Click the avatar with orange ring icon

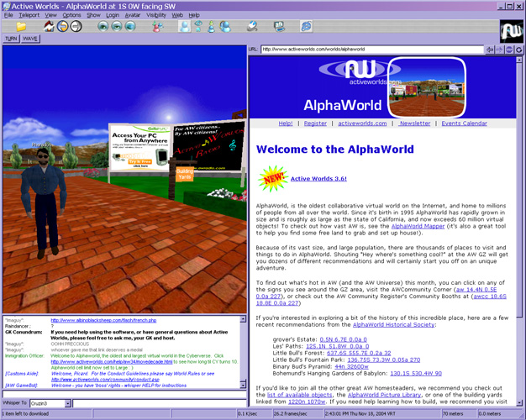click(225, 27)
